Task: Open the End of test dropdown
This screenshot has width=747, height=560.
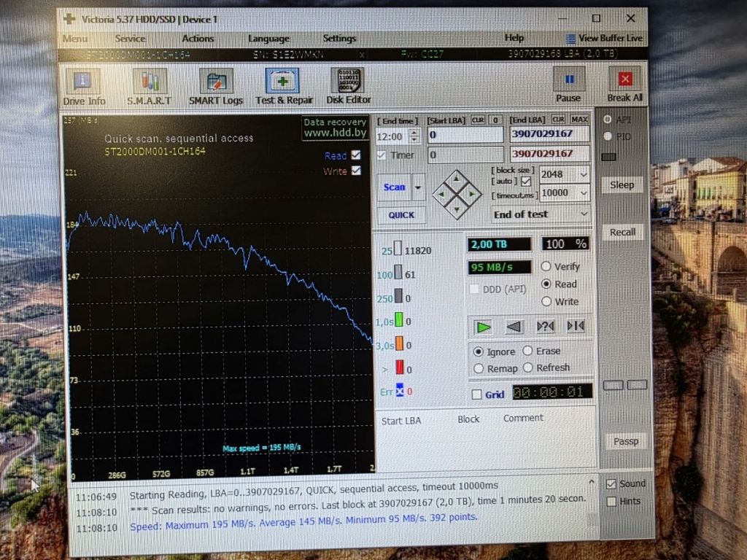Action: [x=541, y=214]
